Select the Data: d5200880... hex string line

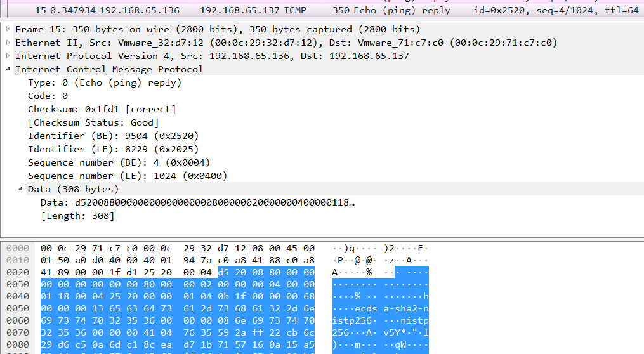pyautogui.click(x=197, y=202)
